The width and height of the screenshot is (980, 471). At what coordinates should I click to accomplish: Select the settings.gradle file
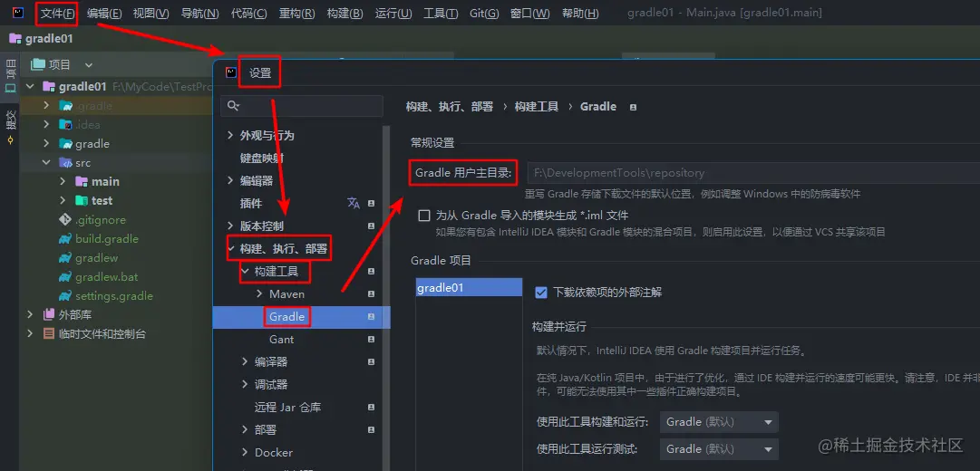point(113,296)
